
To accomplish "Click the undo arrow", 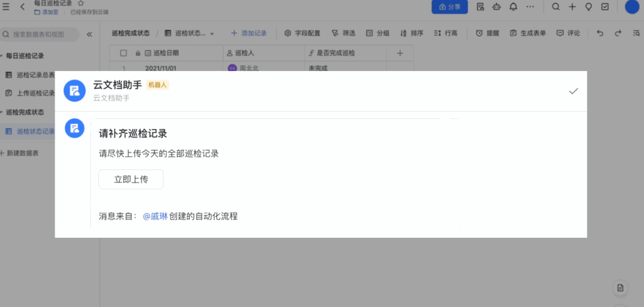I will point(600,33).
